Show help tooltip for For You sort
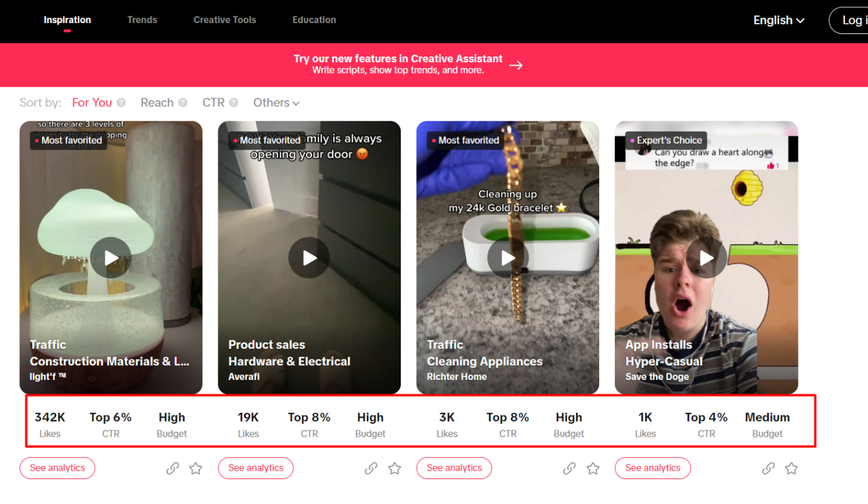 click(121, 102)
